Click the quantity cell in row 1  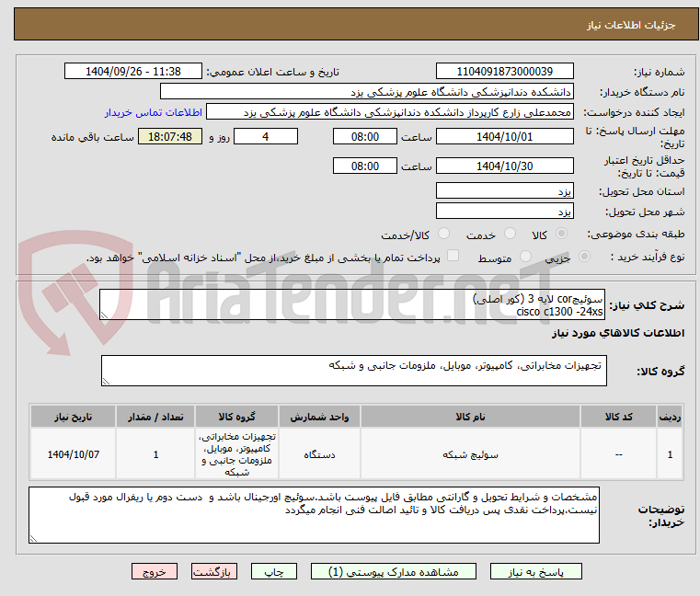[155, 454]
